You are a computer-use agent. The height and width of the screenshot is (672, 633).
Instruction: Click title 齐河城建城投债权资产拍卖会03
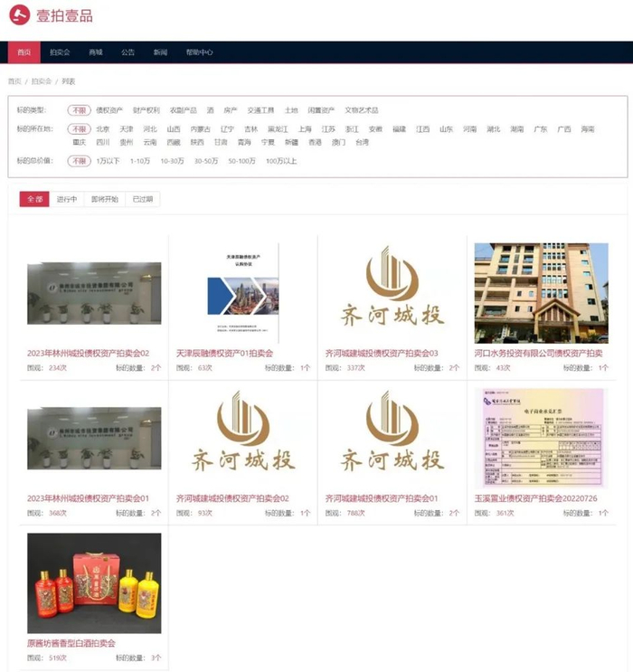(x=382, y=354)
